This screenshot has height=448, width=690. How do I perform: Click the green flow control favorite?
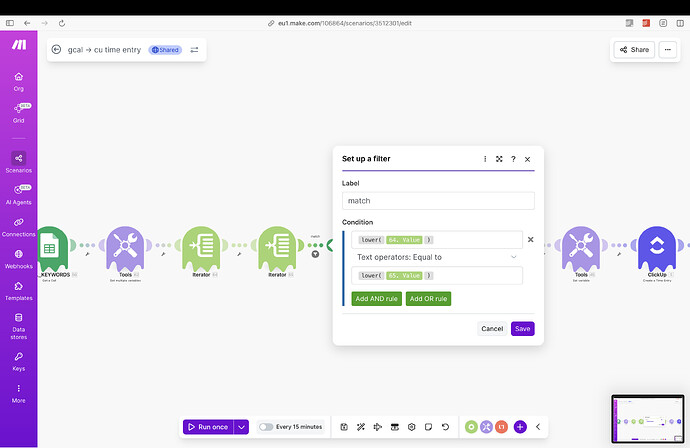(x=471, y=427)
